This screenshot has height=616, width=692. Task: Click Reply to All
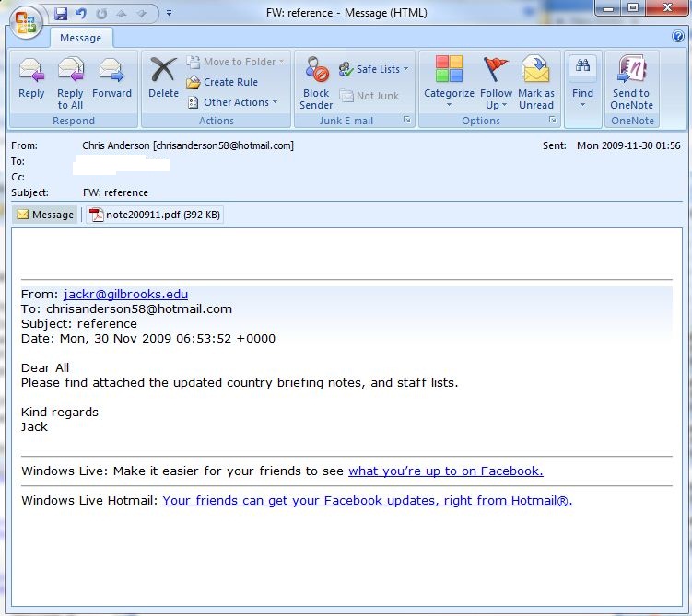[x=71, y=83]
